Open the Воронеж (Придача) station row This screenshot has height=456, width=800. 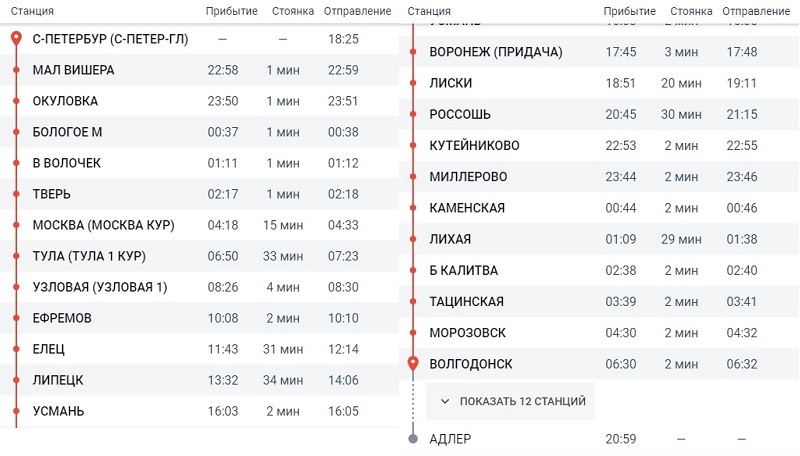pyautogui.click(x=495, y=52)
